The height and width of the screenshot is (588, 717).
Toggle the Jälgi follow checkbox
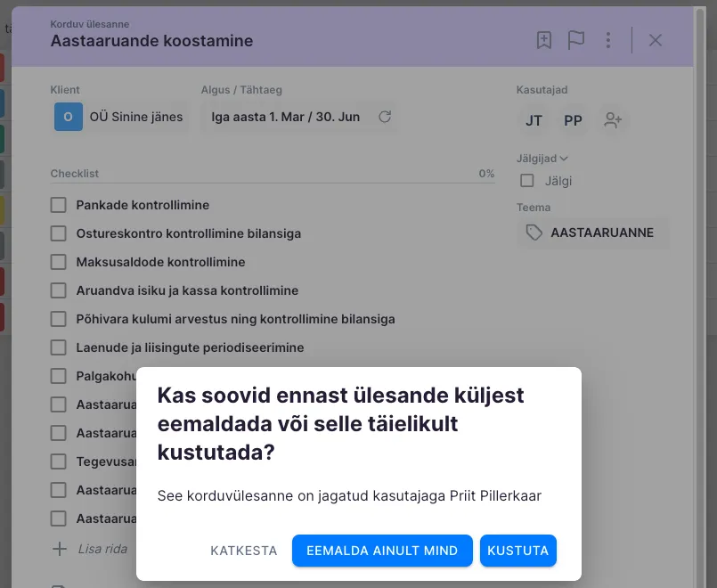[527, 181]
